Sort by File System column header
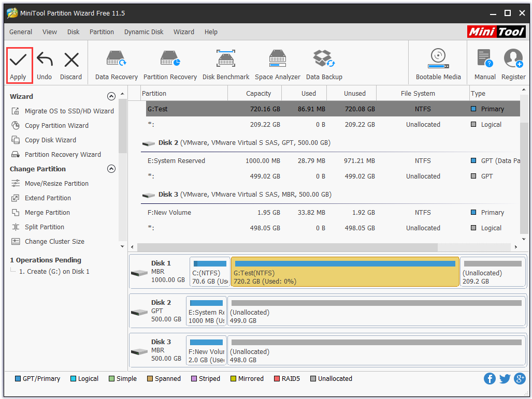The image size is (532, 399). click(x=423, y=93)
